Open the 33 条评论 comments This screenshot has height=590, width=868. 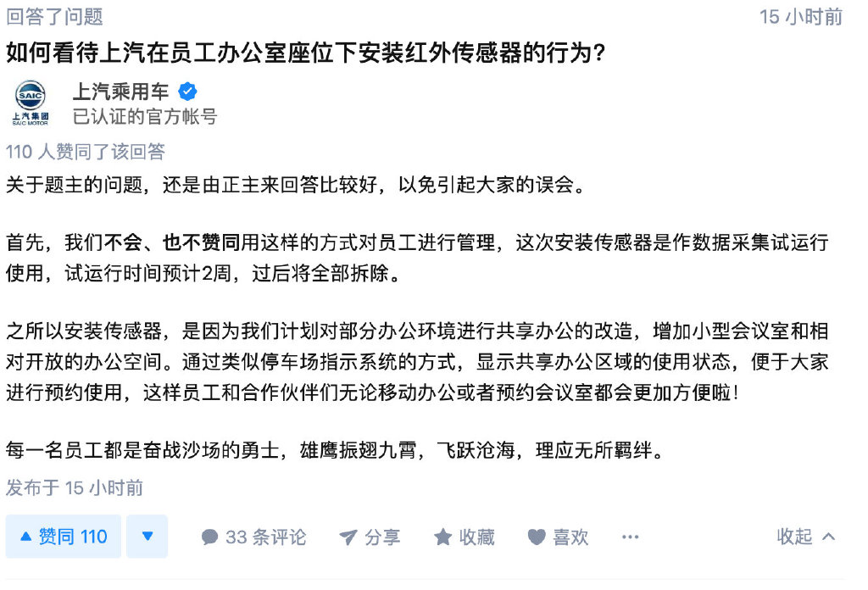[x=254, y=537]
